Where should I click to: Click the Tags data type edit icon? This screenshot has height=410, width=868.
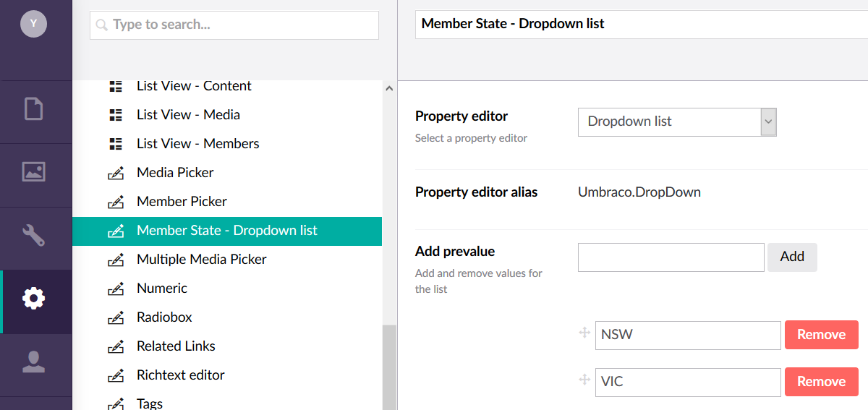(116, 403)
